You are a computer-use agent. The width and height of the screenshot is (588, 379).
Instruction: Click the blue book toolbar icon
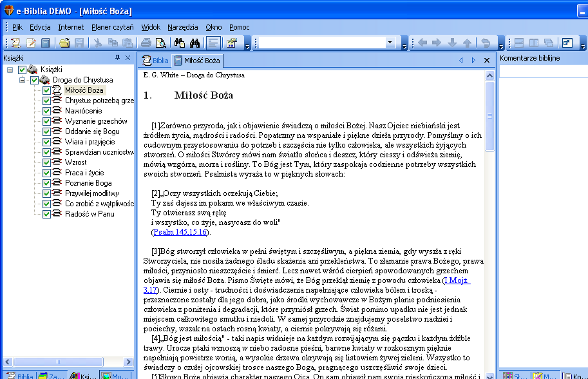[45, 43]
